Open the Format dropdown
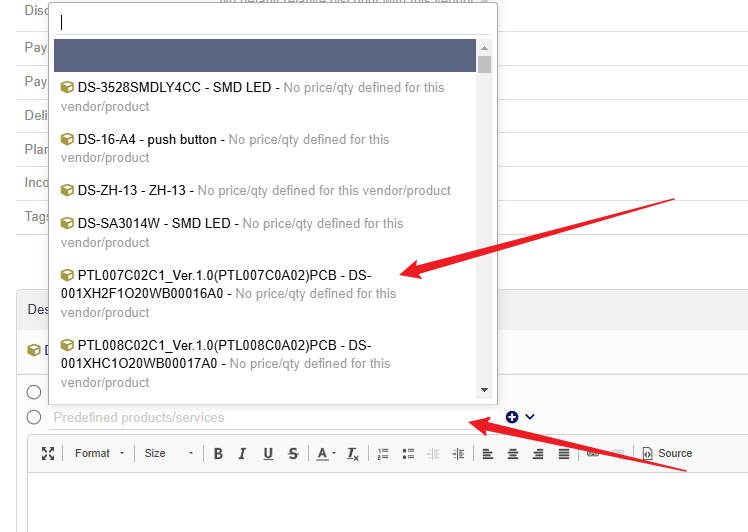The height and width of the screenshot is (532, 748). pos(100,453)
